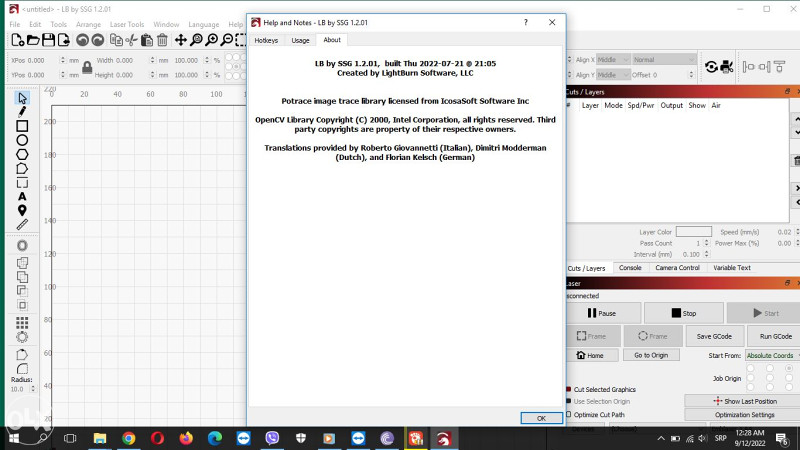
Task: Click the Pass Count stepper arrows
Action: (707, 243)
